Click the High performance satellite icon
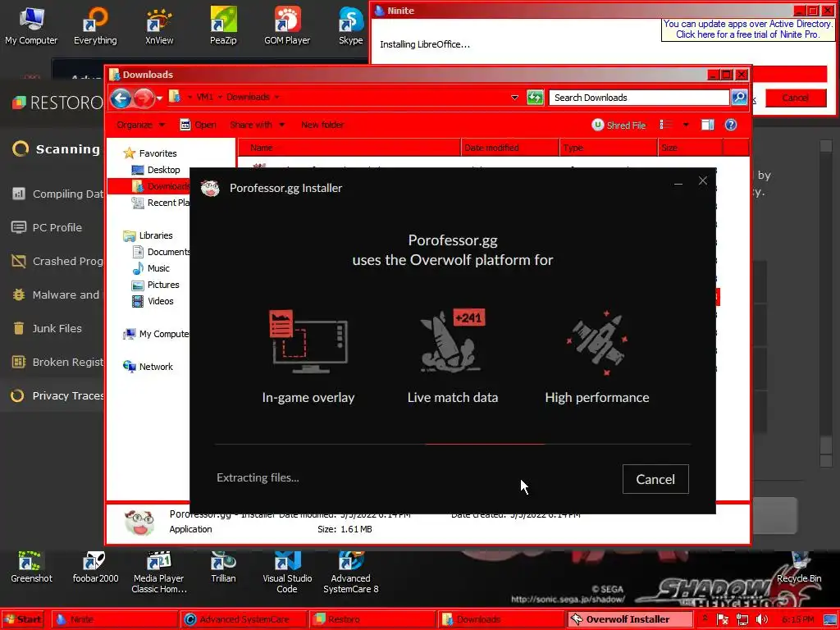 tap(597, 342)
